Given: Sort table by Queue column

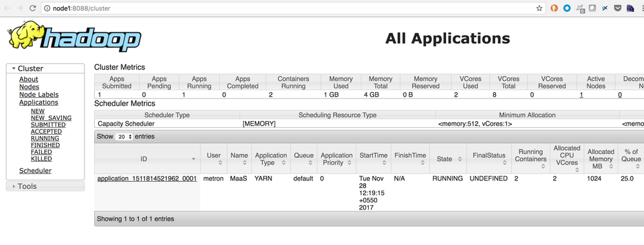Looking at the screenshot, I should point(304,159).
